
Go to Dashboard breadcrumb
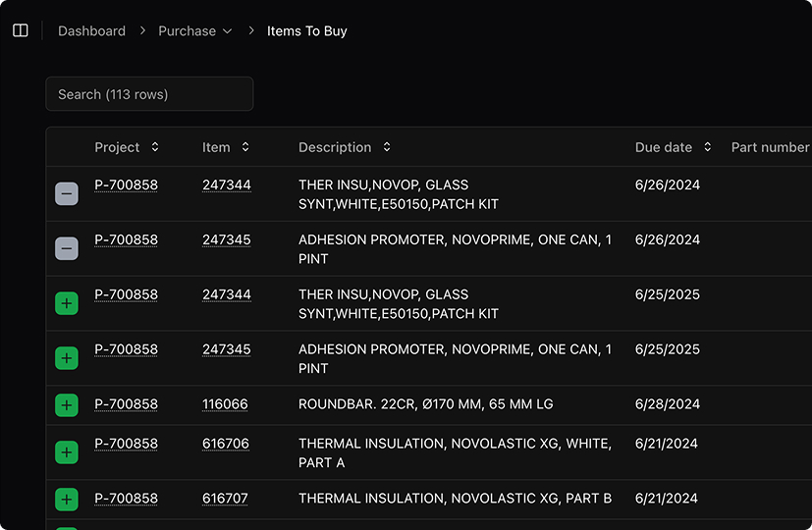(x=91, y=31)
